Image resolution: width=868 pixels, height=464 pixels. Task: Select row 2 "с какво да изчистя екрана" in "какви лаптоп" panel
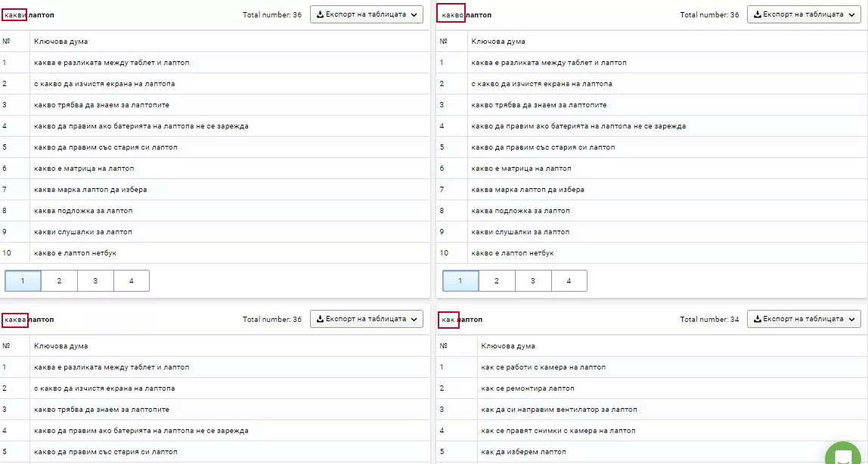[215, 84]
